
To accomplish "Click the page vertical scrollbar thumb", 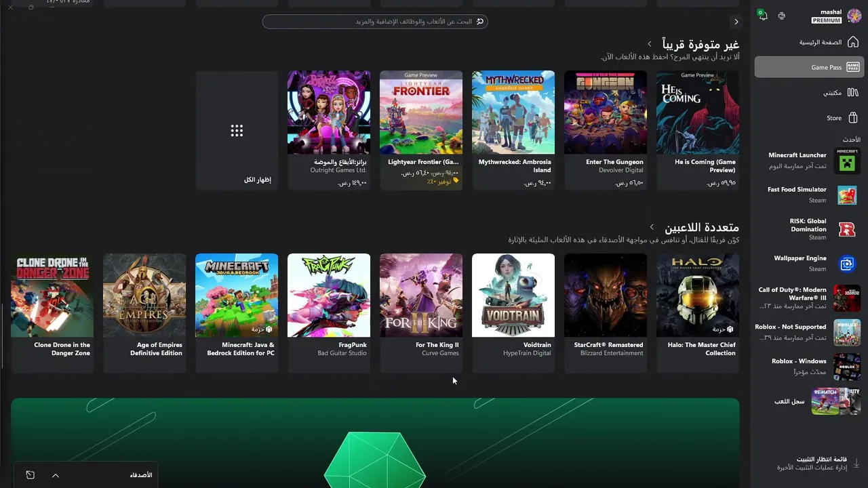I will (x=2, y=335).
